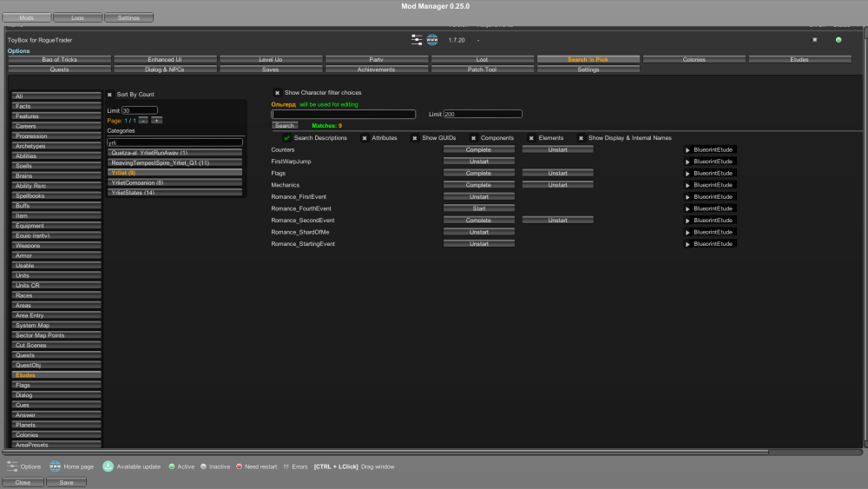
Task: Open the Dialog & NPCs tab
Action: coord(165,69)
